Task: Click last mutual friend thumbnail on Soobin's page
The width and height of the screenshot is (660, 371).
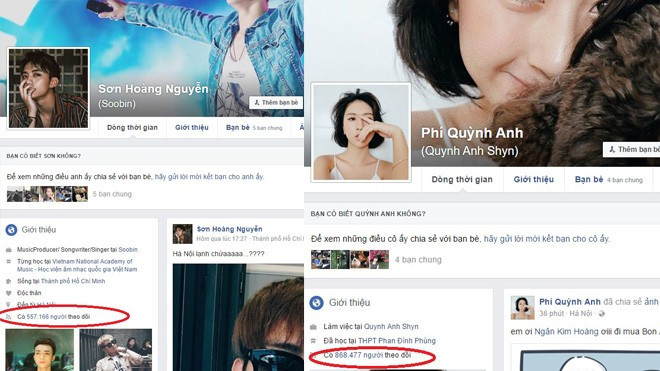Action: tap(80, 194)
